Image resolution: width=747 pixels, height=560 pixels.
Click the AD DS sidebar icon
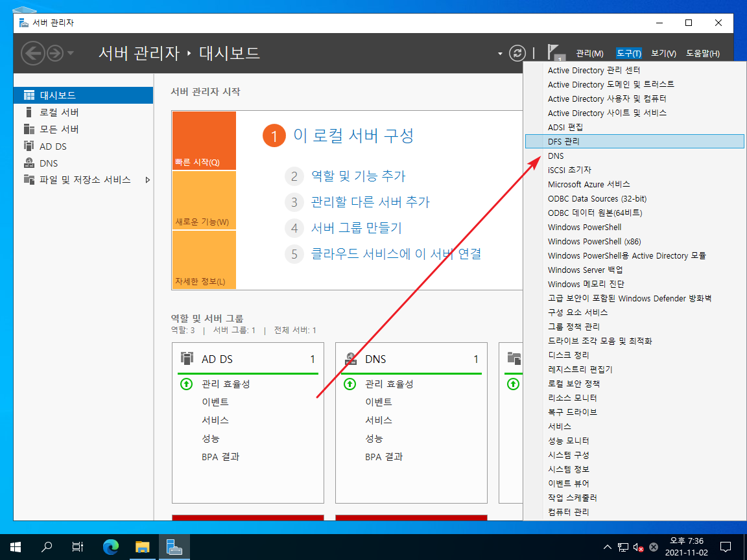29,146
